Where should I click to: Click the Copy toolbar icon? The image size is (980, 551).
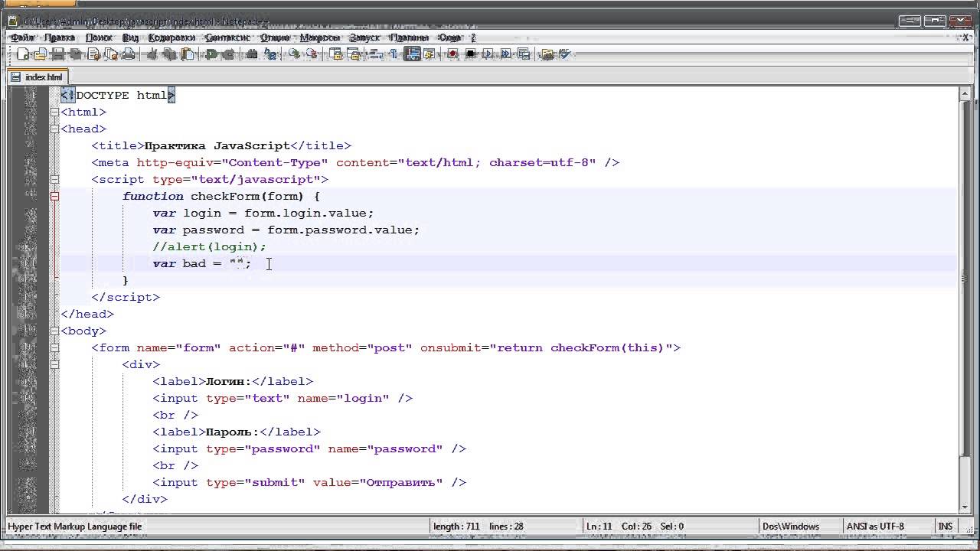point(170,54)
